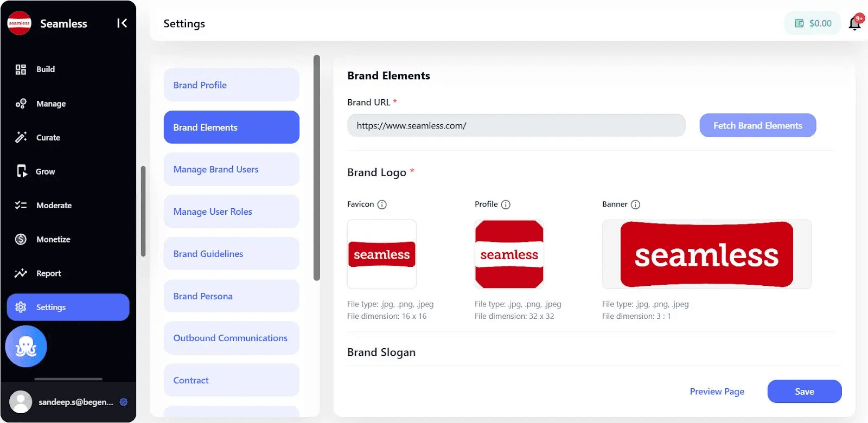This screenshot has width=868, height=423.
Task: Show Favicon info tooltip icon
Action: click(x=382, y=204)
